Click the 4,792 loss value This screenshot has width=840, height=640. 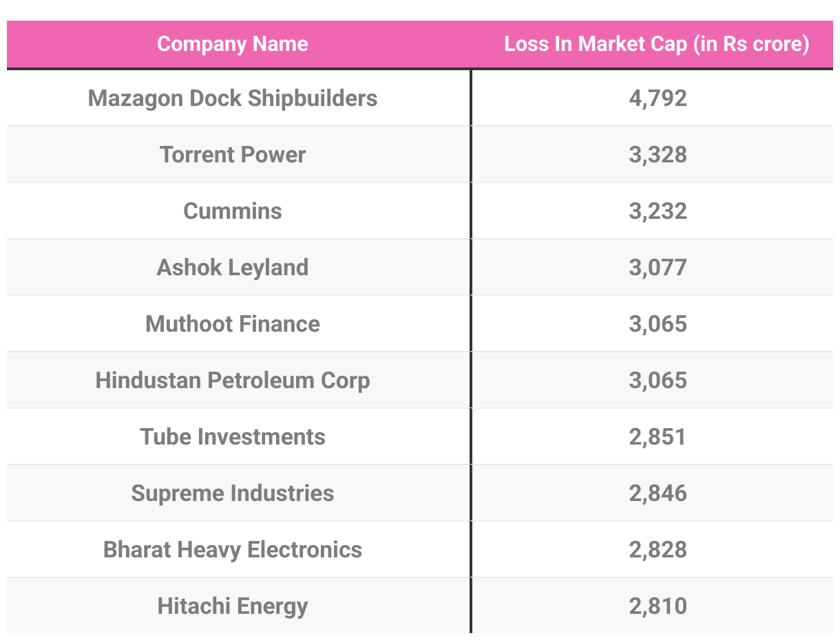pos(658,98)
